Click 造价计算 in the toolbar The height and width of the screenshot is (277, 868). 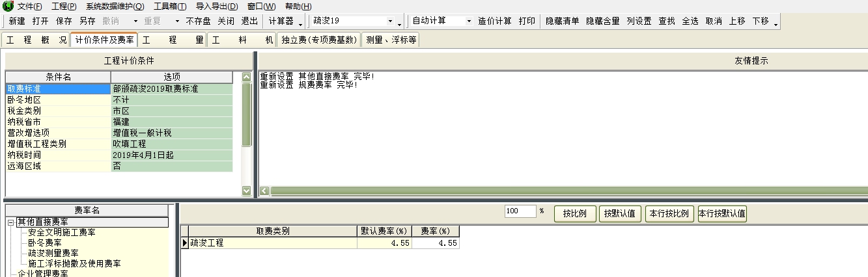(494, 21)
